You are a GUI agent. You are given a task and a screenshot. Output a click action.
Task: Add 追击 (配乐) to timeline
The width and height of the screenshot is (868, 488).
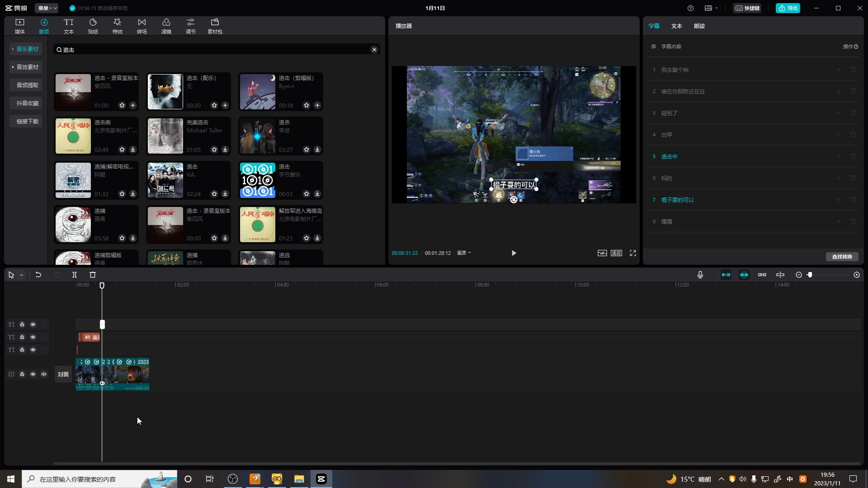pos(225,105)
